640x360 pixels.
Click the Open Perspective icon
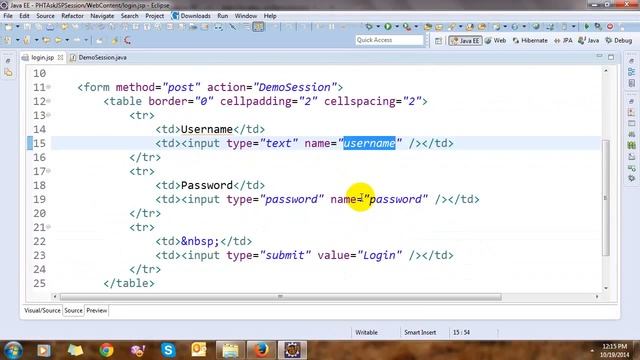[x=438, y=40]
